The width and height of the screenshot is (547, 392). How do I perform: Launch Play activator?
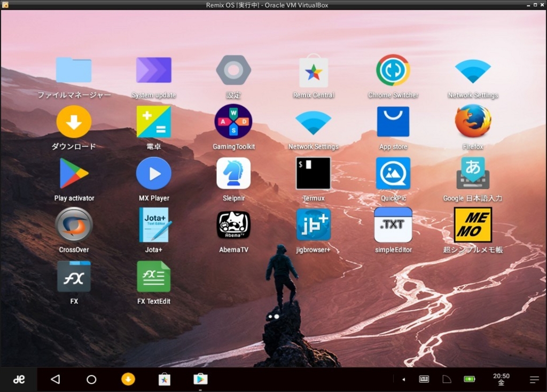[74, 174]
